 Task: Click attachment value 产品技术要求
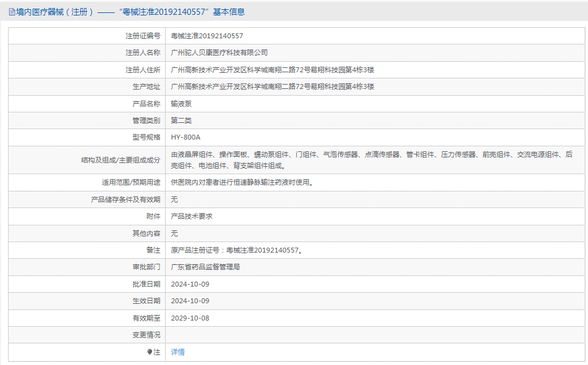click(x=192, y=216)
